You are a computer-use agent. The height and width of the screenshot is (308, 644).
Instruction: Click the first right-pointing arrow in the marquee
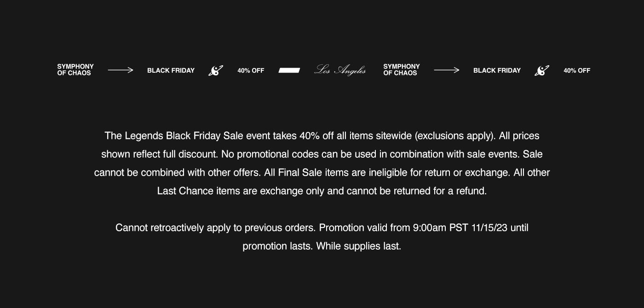pos(121,70)
